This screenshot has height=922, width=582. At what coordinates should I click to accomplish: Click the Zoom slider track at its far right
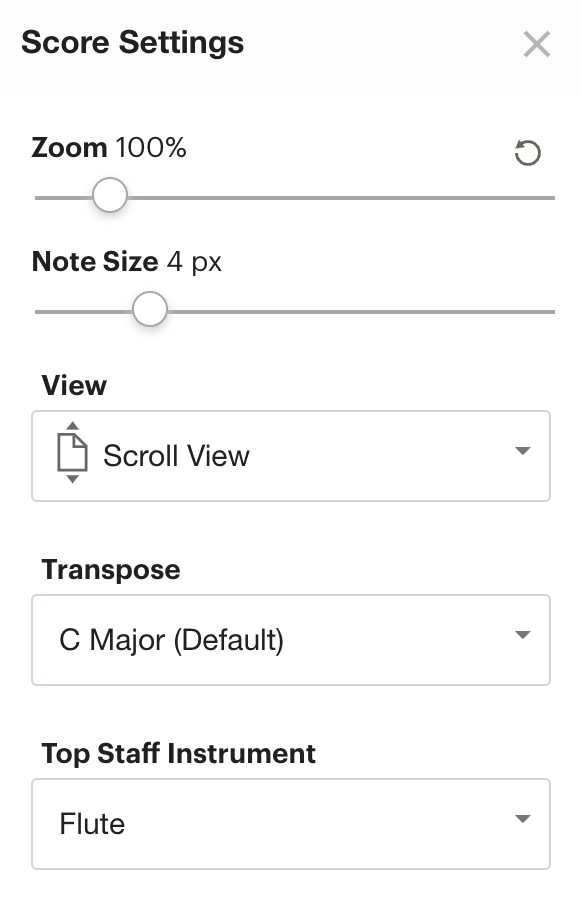pyautogui.click(x=550, y=198)
